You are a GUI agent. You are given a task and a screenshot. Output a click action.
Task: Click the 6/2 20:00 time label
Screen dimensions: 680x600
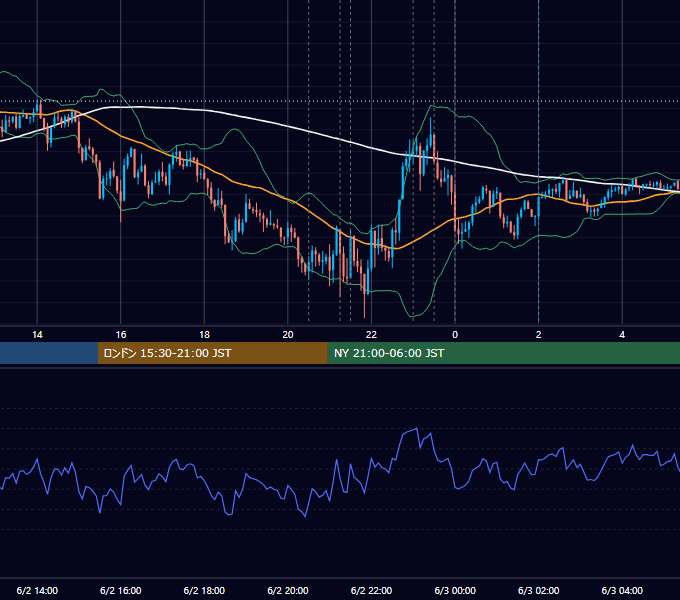click(288, 590)
